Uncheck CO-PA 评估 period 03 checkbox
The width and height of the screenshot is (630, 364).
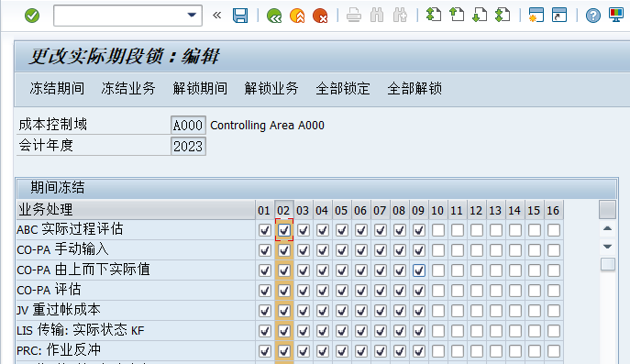point(304,291)
